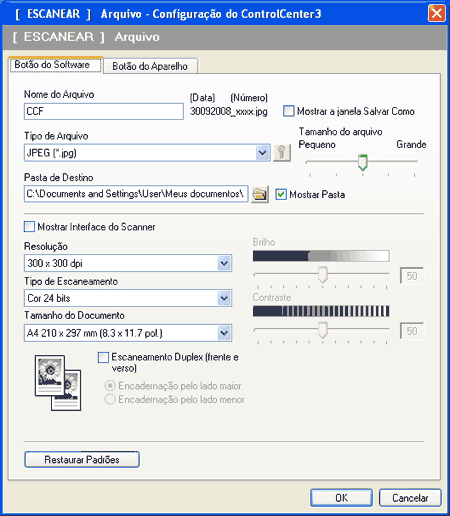Click the Tamanho do arquivo slider handle
This screenshot has height=516, width=450.
[363, 162]
